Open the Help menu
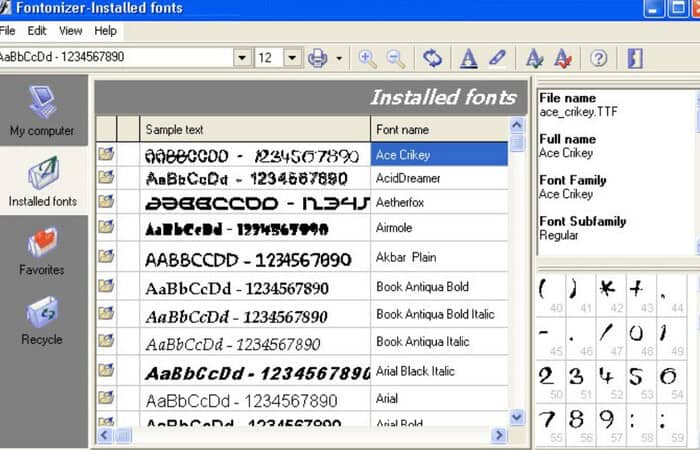This screenshot has height=450, width=700. (x=105, y=31)
